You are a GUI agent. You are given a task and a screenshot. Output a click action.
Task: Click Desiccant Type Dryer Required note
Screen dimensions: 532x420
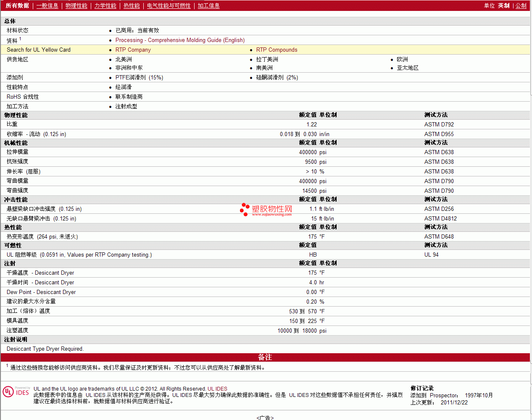click(x=45, y=349)
